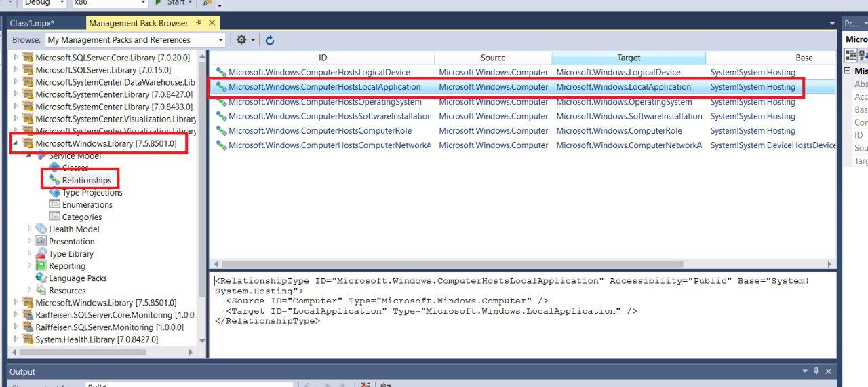Click inside the RelationshipType XML text pane

click(x=523, y=314)
